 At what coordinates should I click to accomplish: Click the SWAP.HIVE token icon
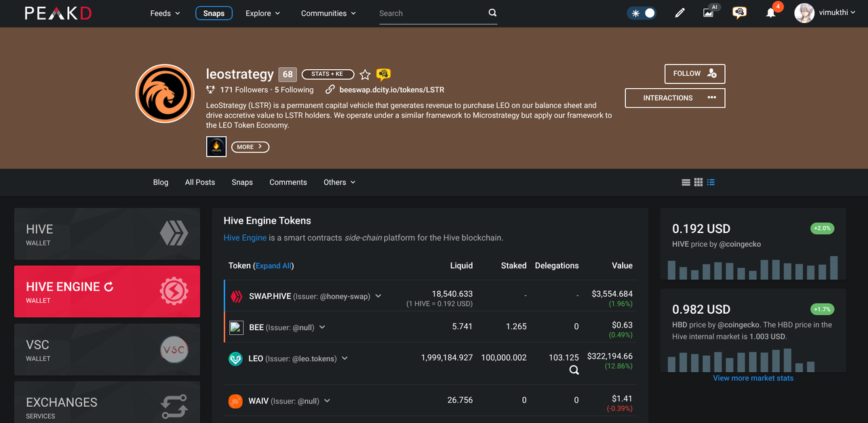[x=236, y=296]
